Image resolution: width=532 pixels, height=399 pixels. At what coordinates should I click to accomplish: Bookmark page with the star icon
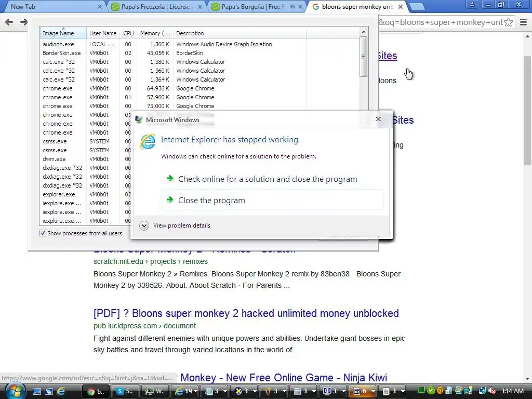[x=508, y=22]
